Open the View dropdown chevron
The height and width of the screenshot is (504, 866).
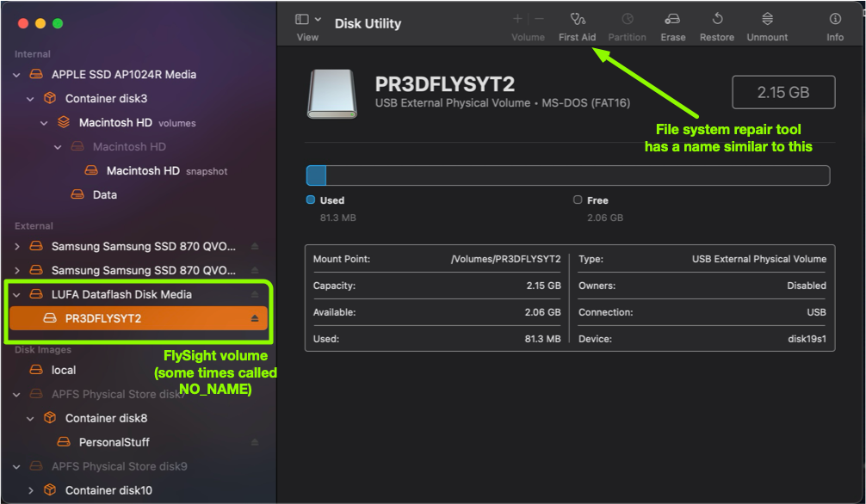pos(318,19)
